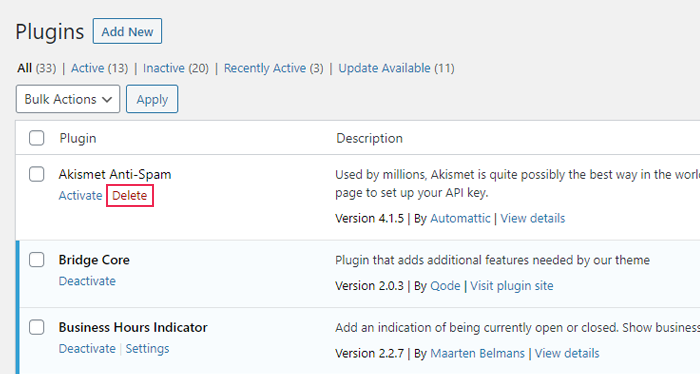Viewport: 700px width, 374px height.
Task: Open the Bulk Actions dropdown
Action: pyautogui.click(x=68, y=99)
